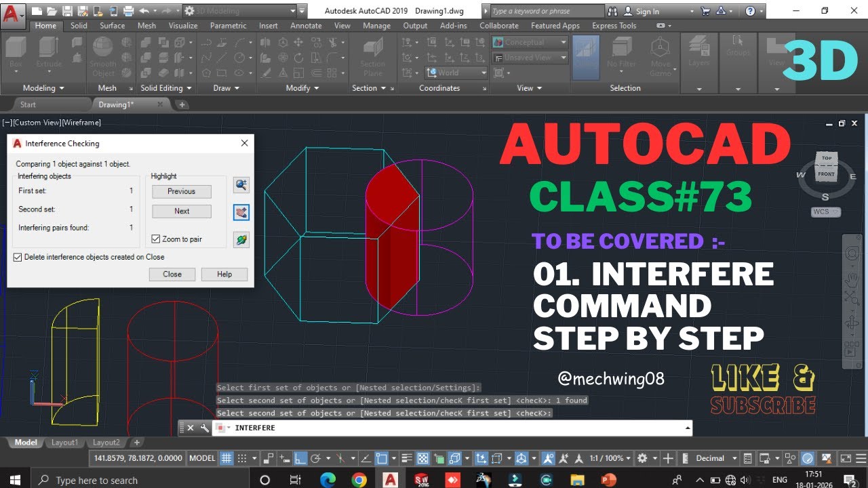Click the Smooth Object mesh tool
This screenshot has height=488, width=868.
[x=103, y=56]
